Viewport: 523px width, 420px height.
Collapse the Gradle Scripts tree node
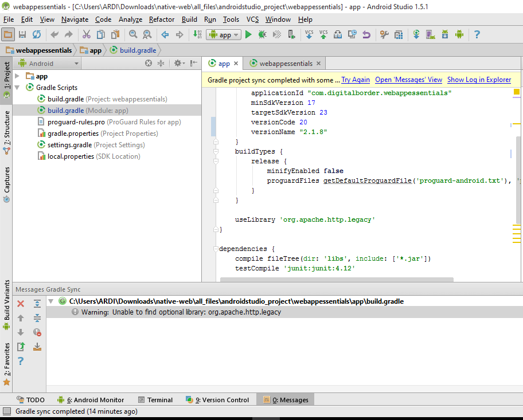coord(17,88)
